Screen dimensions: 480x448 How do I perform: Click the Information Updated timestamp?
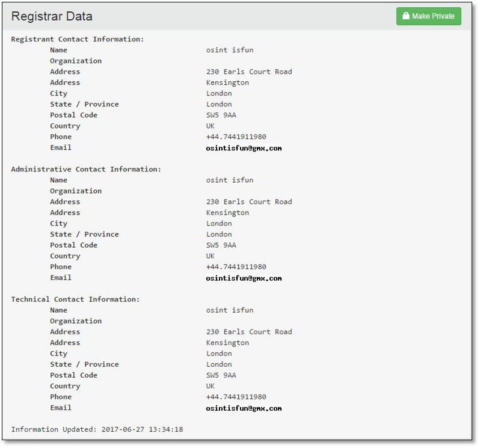(x=97, y=429)
